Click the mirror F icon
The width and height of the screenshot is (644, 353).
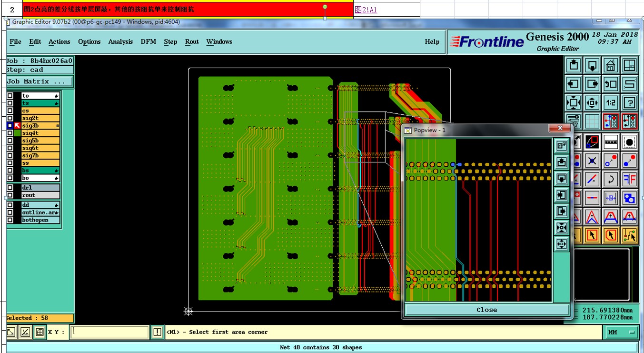point(630,179)
